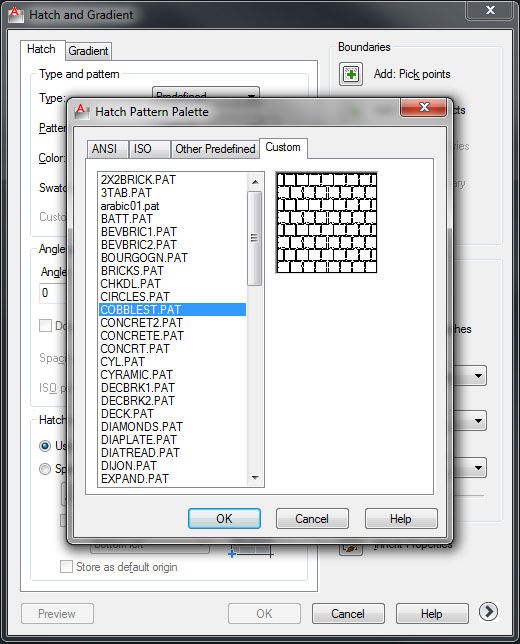520x644 pixels.
Task: Click scroll up arrow of pattern list
Action: (255, 182)
